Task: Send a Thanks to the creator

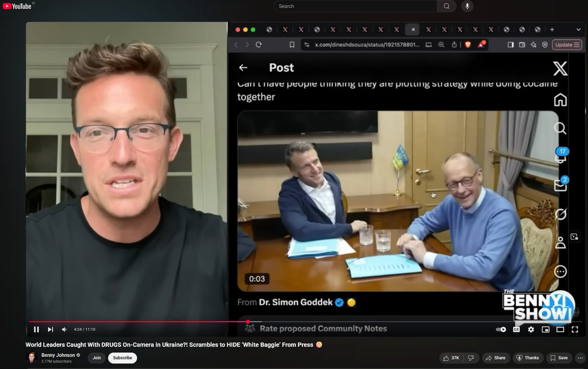Action: [x=527, y=358]
